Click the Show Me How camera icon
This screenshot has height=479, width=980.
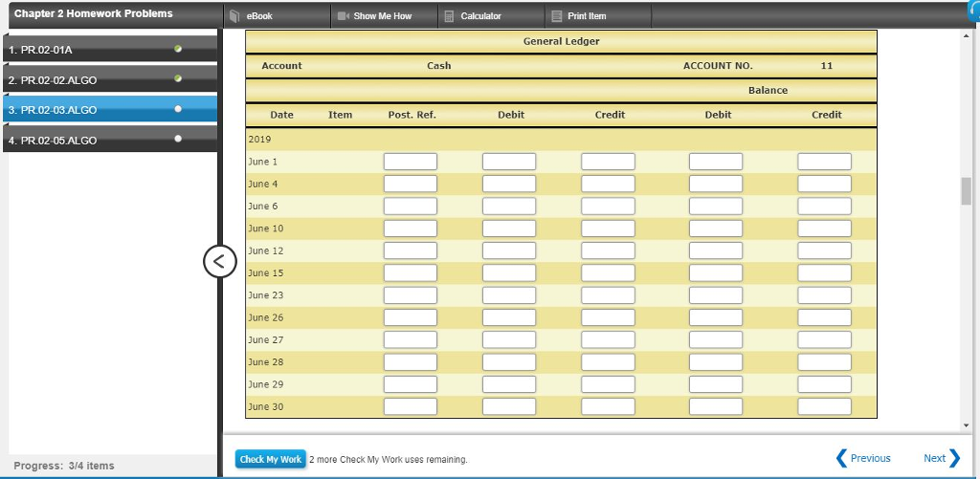click(344, 16)
